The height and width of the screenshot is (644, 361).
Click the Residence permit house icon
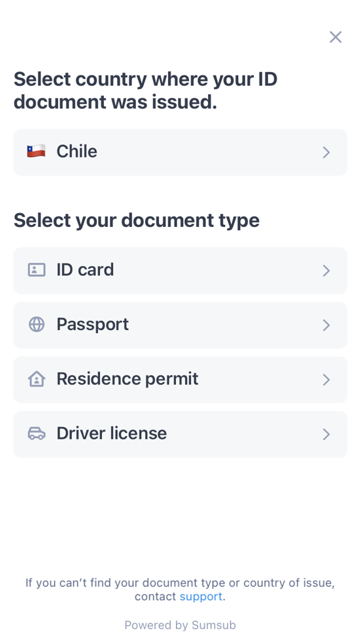37,379
